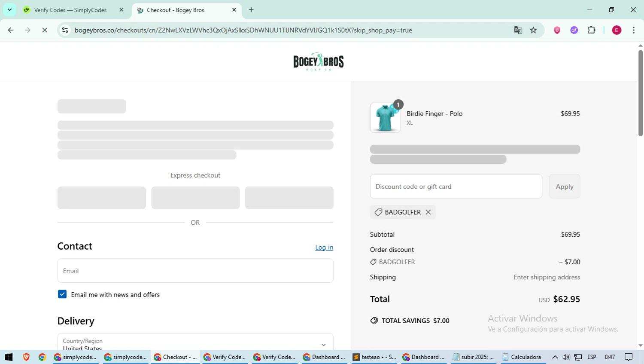Click the translate page icon

[518, 30]
